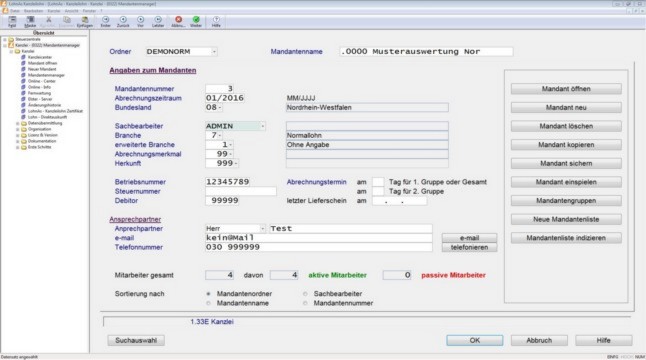Click the Mandant neu button
Image resolution: width=646 pixels, height=360 pixels.
pyautogui.click(x=566, y=108)
